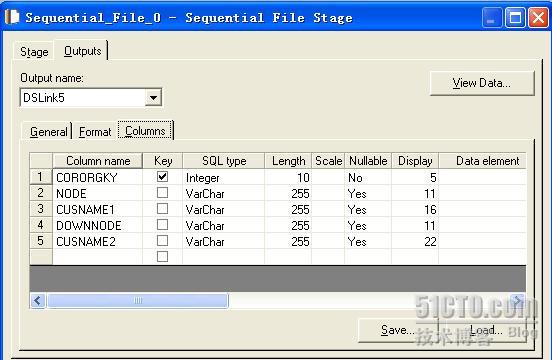Viewport: 552px width, 360px height.
Task: Click the Key column header
Action: (x=163, y=161)
